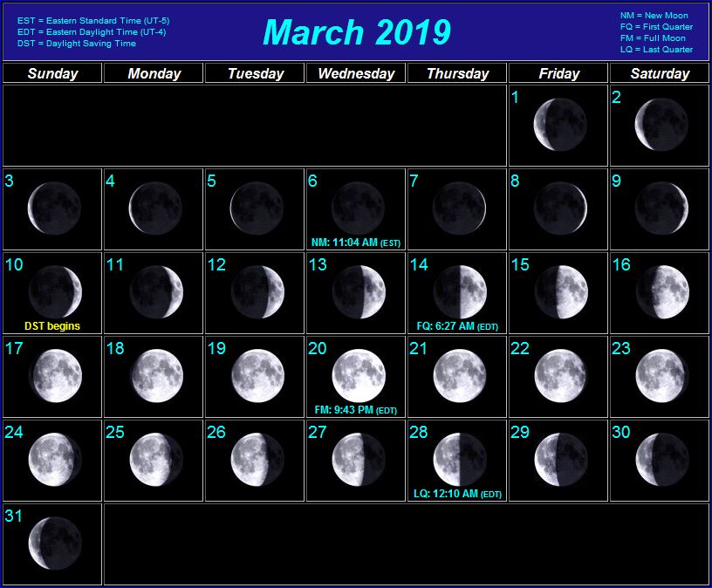Select the Sunday column header
The image size is (712, 588).
52,73
